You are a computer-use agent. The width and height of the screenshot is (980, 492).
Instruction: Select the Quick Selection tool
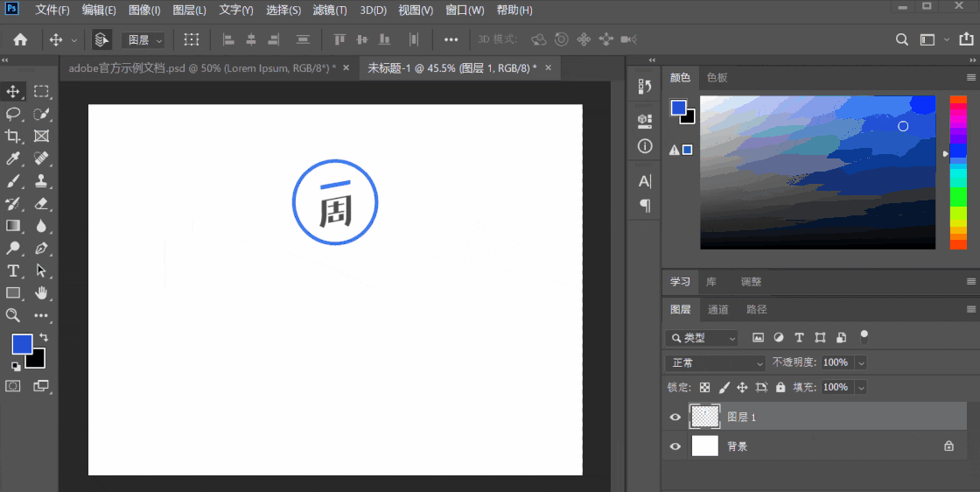click(41, 114)
